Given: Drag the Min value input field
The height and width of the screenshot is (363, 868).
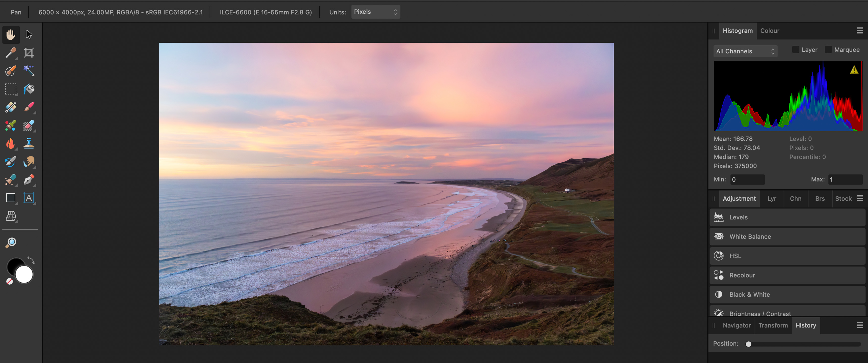Looking at the screenshot, I should tap(747, 179).
